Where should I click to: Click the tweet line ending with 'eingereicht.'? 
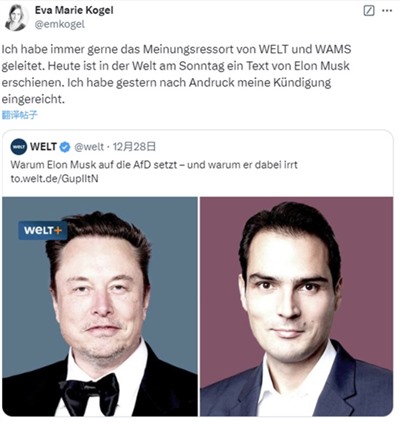(x=33, y=99)
